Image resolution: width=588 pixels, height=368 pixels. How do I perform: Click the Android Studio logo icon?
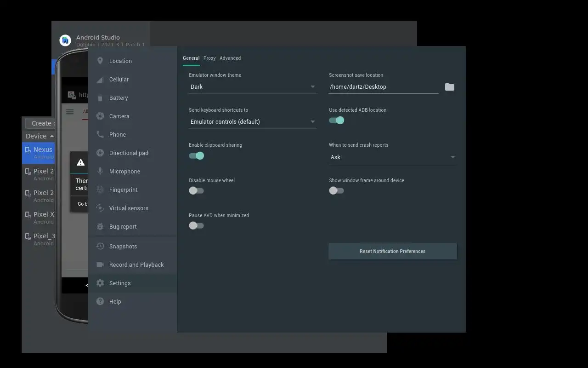click(65, 40)
